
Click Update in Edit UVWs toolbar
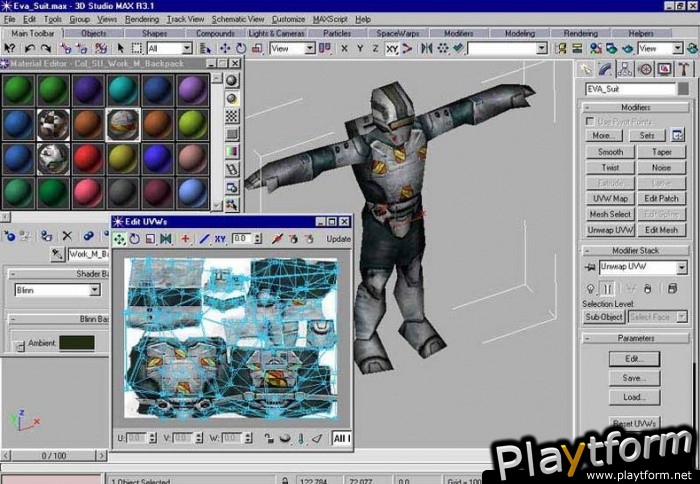tap(338, 239)
